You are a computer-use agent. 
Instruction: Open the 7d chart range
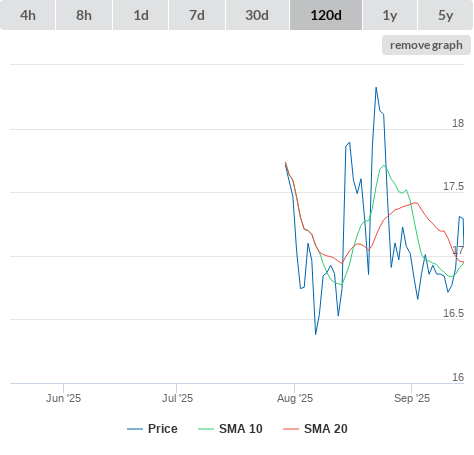tap(197, 15)
